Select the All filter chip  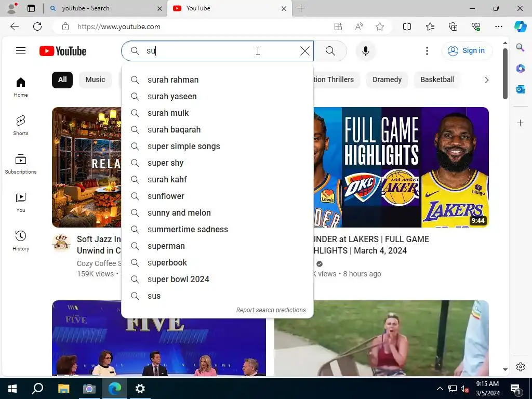62,79
